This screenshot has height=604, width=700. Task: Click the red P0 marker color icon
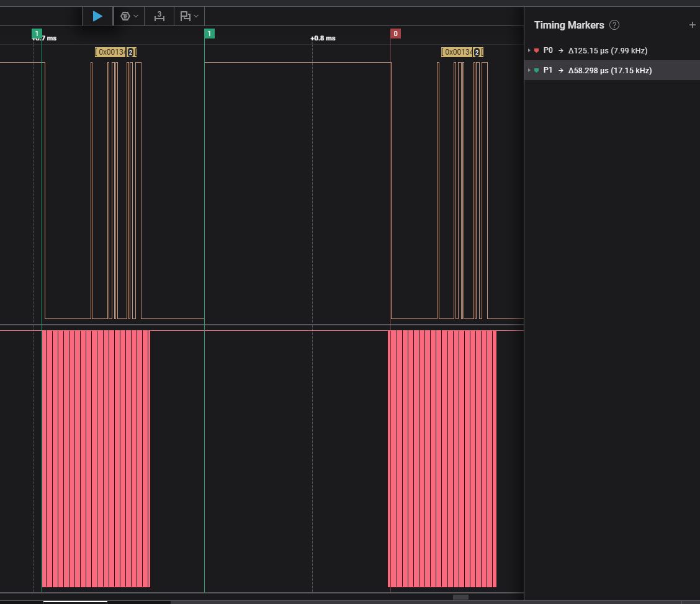[537, 51]
